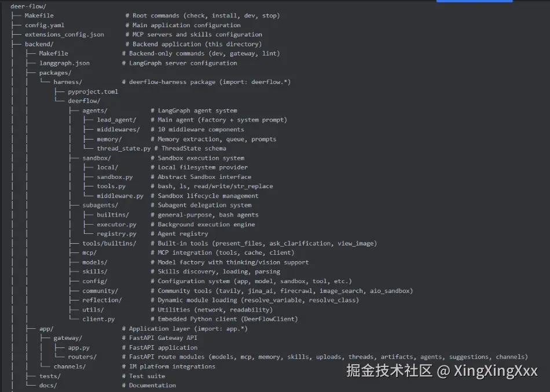550x392 pixels.
Task: Select comment '# FastAPI application'
Action: coord(160,347)
